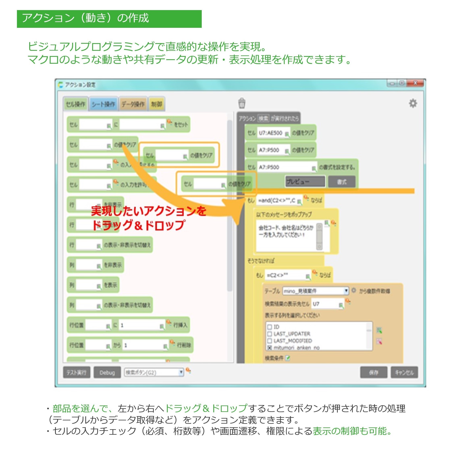Uncheck the mitumori_anken_no column checkbox

click(x=270, y=347)
